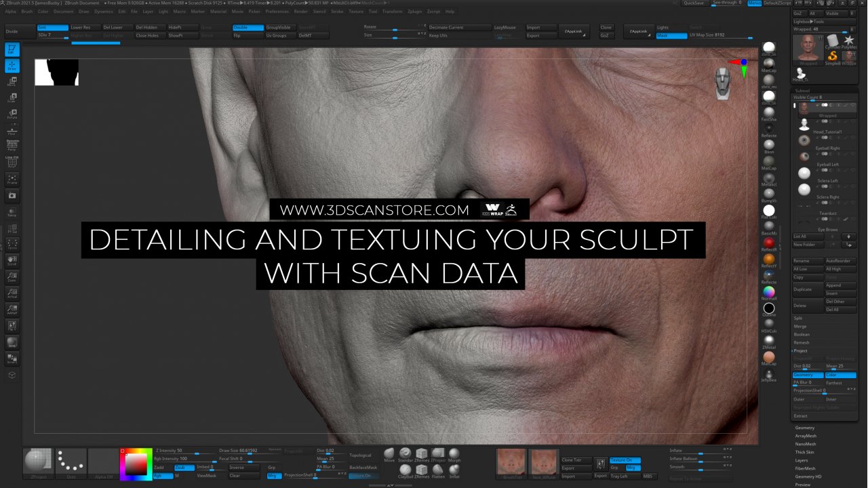Viewport: 868px width, 488px height.
Task: Open the Zplugin menu
Action: [x=414, y=12]
